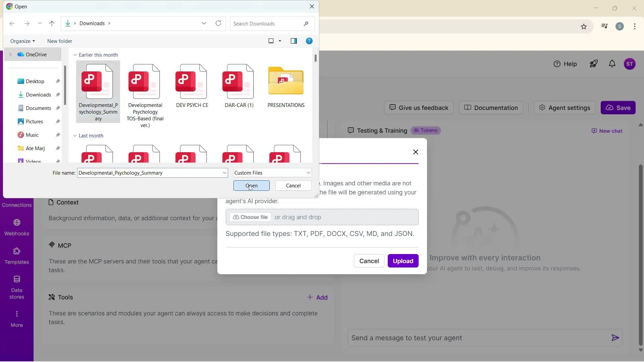
Task: Open the Templates sidebar section
Action: [x=16, y=256]
